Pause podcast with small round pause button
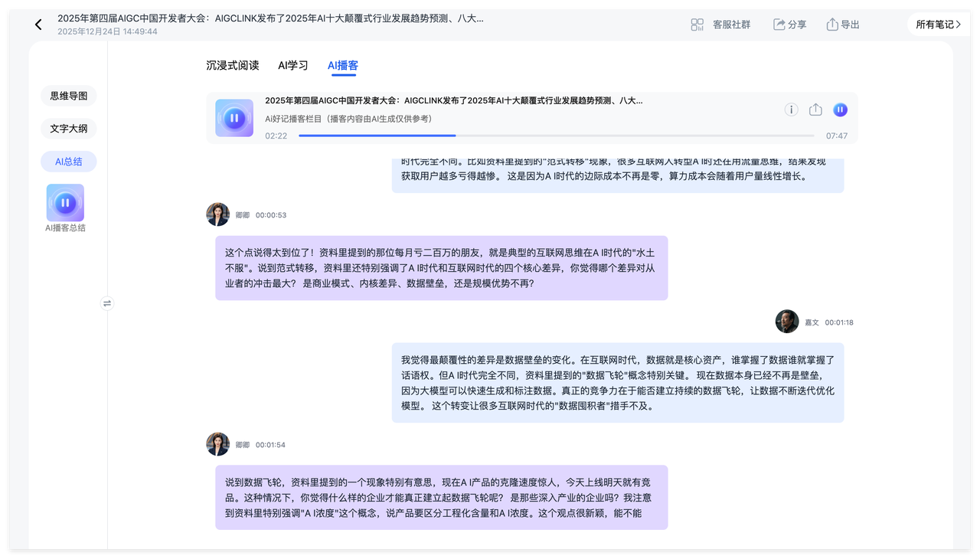The height and width of the screenshot is (559, 980). tap(840, 110)
